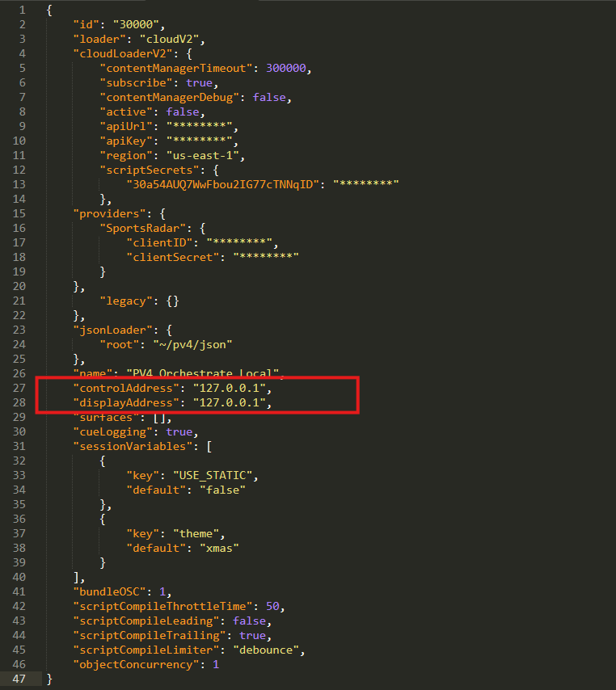Click the "cueLogging" key
Screen dimensions: 616x690
click(x=112, y=431)
